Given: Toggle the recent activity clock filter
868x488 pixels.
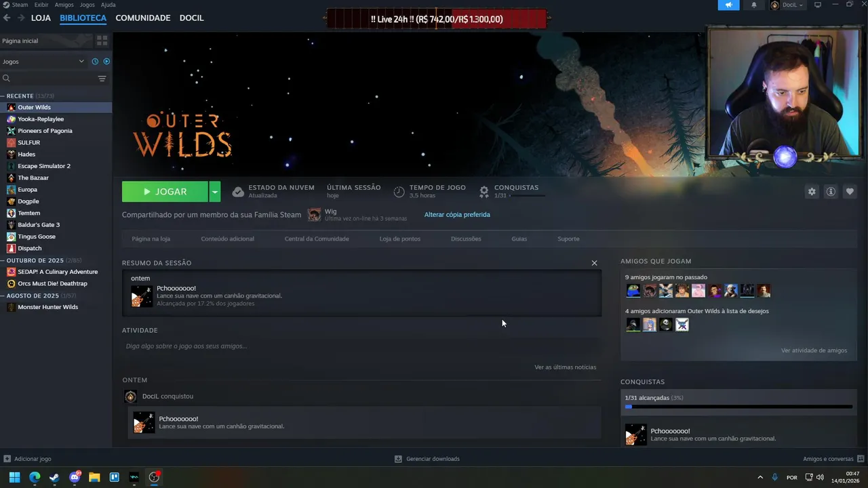Looking at the screenshot, I should pos(95,62).
